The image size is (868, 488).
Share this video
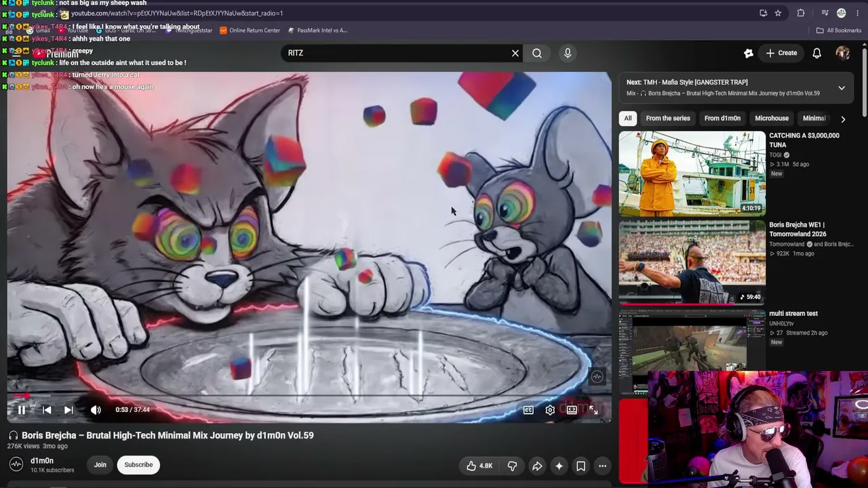point(537,466)
